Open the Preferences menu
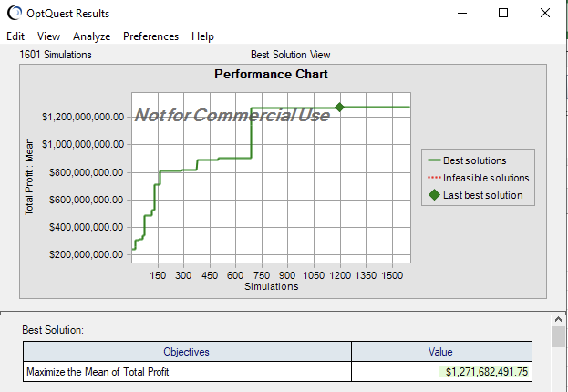 pos(151,36)
